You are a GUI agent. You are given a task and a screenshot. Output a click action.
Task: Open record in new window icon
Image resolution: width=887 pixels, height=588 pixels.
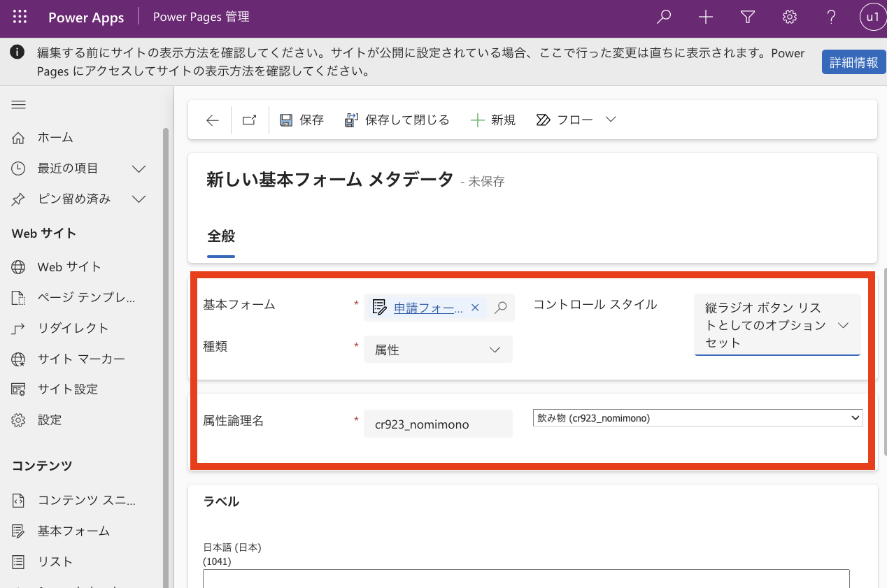pyautogui.click(x=250, y=120)
